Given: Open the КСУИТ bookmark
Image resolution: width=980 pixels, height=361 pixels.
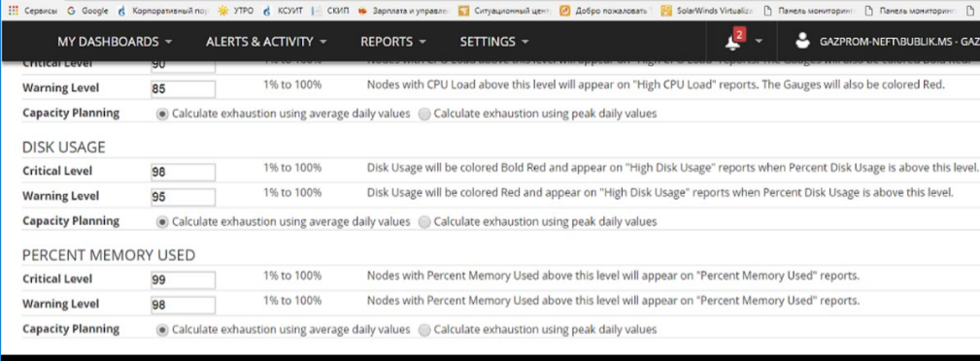Looking at the screenshot, I should (x=284, y=11).
